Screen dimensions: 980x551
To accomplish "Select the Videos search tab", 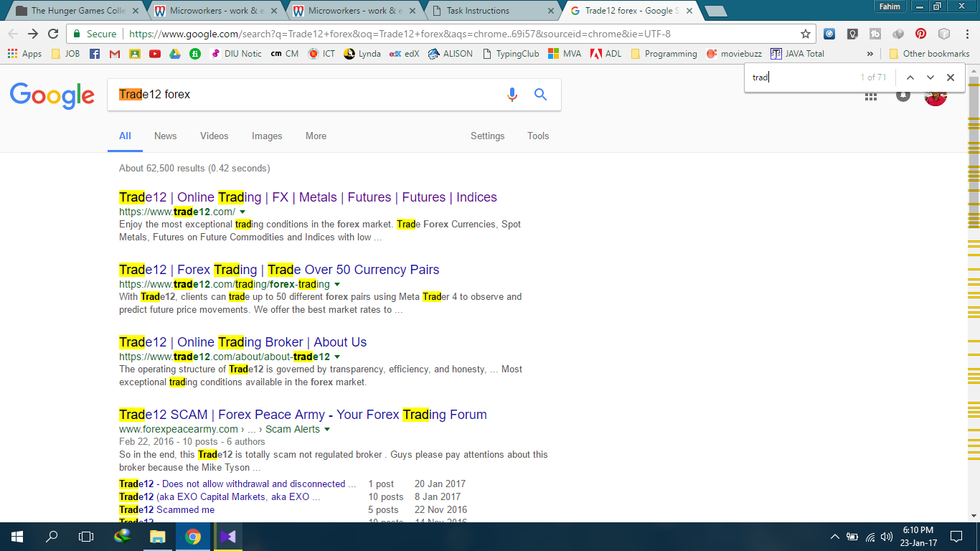I will (x=214, y=136).
